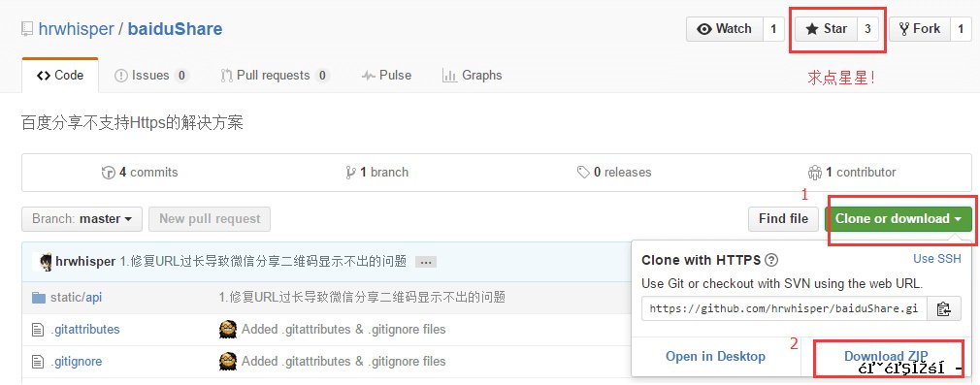Switch to Use SSH link
The height and width of the screenshot is (385, 980).
(937, 259)
